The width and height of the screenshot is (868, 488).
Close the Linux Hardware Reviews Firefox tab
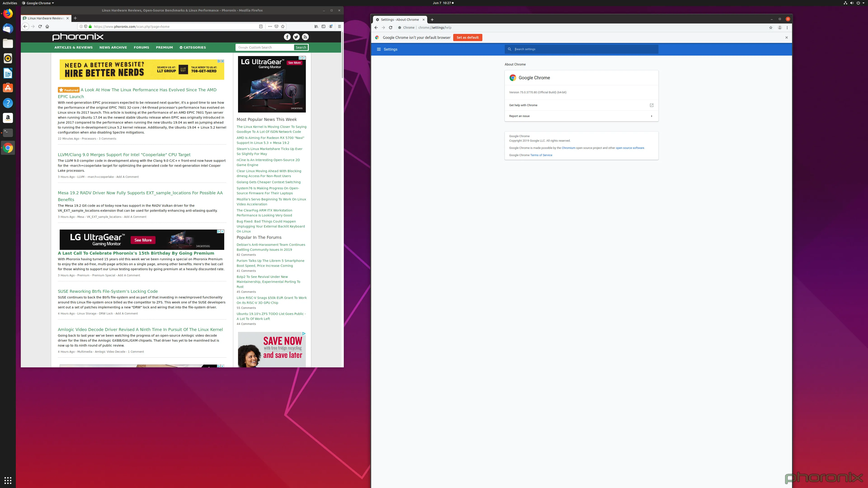(x=67, y=18)
